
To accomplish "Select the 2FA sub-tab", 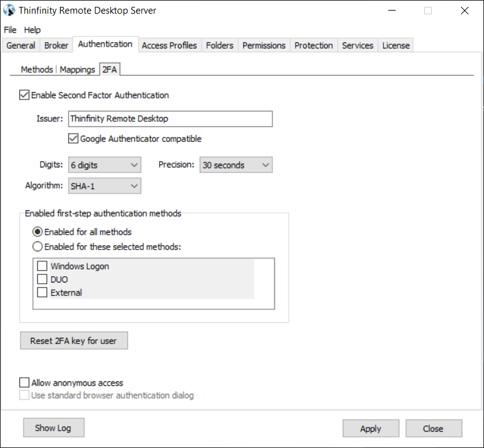I will 109,69.
